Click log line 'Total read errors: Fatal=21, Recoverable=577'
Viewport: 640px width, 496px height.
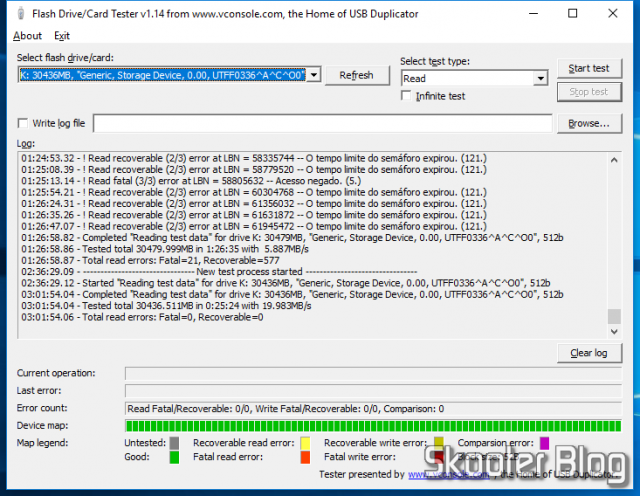click(x=150, y=260)
